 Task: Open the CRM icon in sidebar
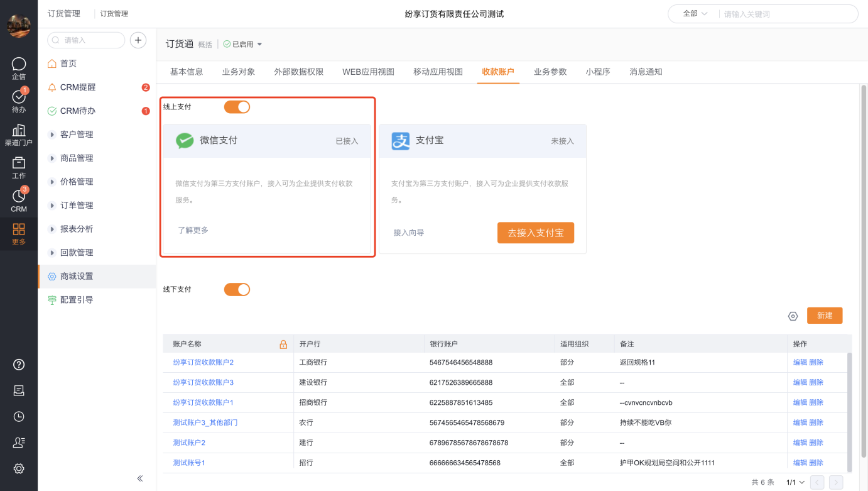(19, 196)
